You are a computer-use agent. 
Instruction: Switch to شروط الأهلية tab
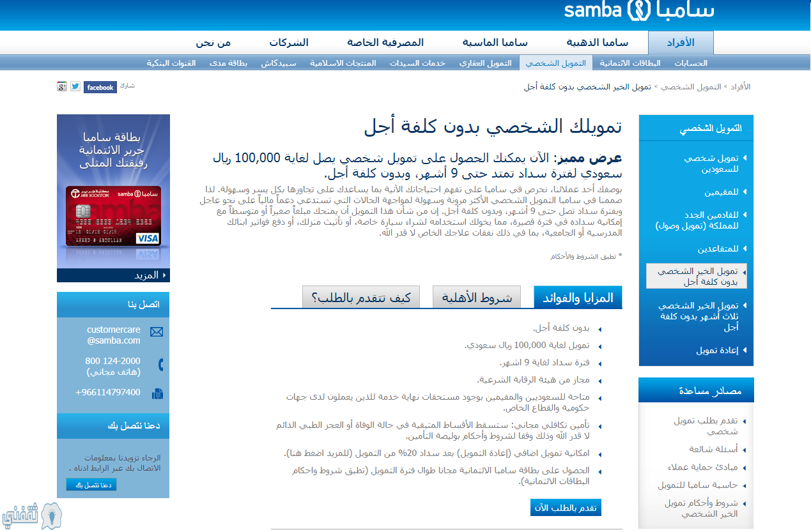coord(477,298)
